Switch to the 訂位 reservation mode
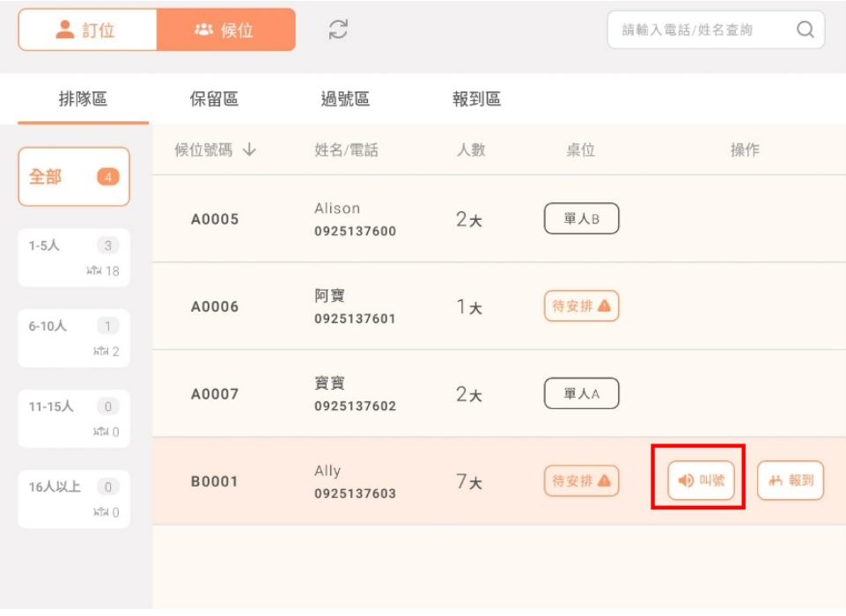This screenshot has height=616, width=846. tap(87, 30)
